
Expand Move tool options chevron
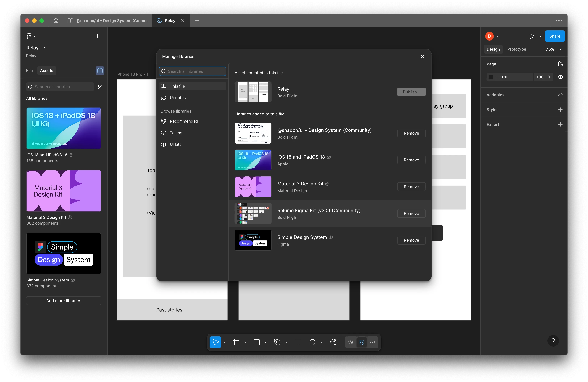tap(224, 343)
